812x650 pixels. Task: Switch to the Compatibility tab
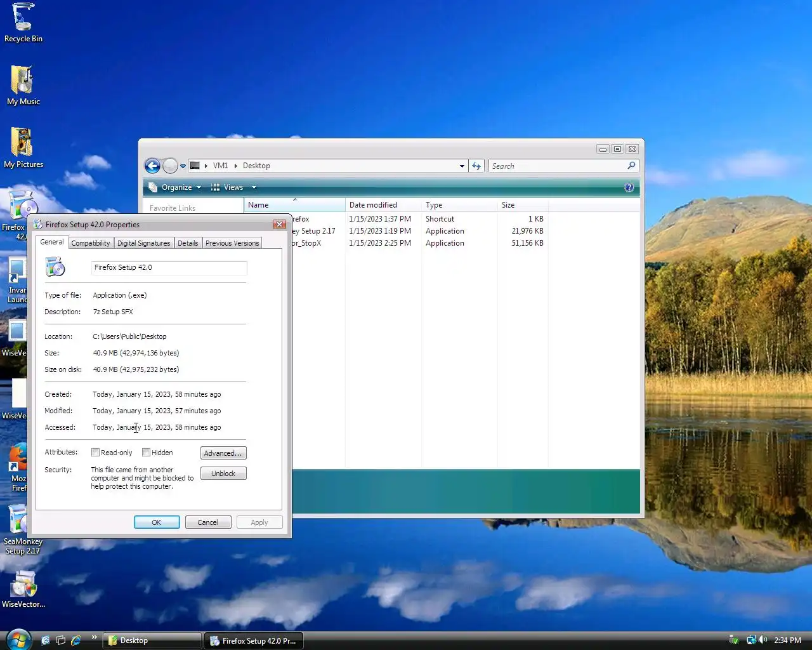pyautogui.click(x=91, y=243)
